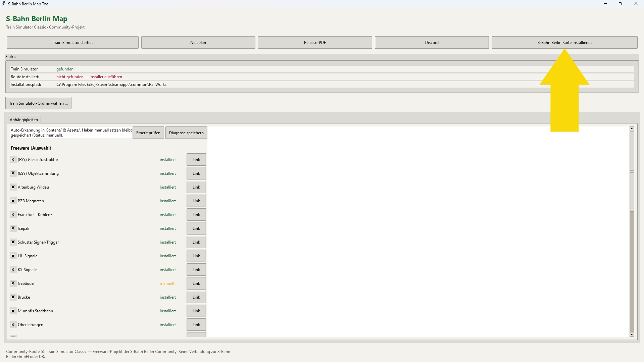Screen dimensions: 644x362
Task: Choose Train Simulator-Ordner wählen button
Action: 38,103
